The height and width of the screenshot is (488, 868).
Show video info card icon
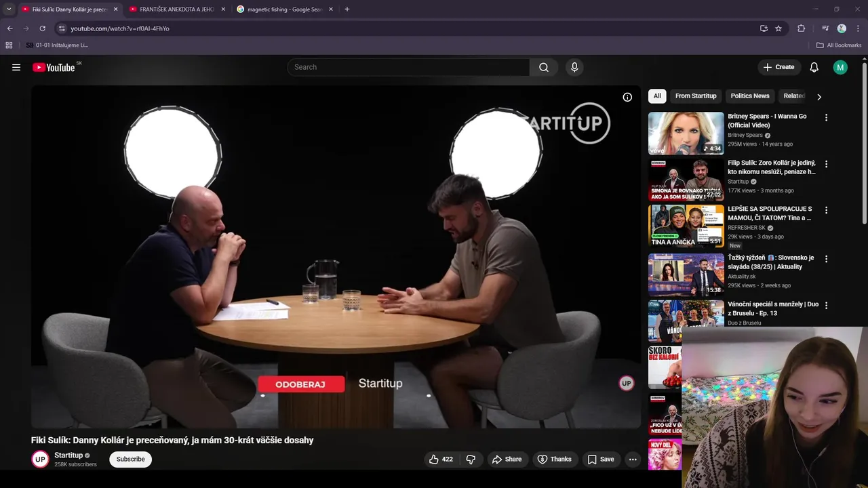click(x=627, y=97)
